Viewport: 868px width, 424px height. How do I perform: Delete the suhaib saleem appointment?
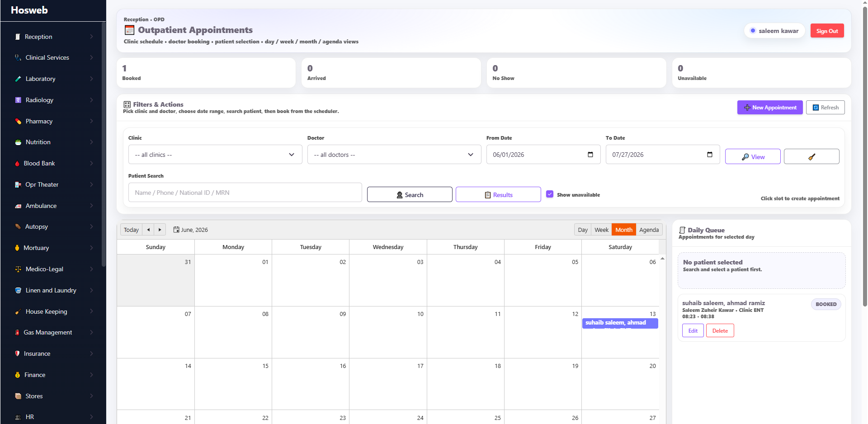pos(720,330)
